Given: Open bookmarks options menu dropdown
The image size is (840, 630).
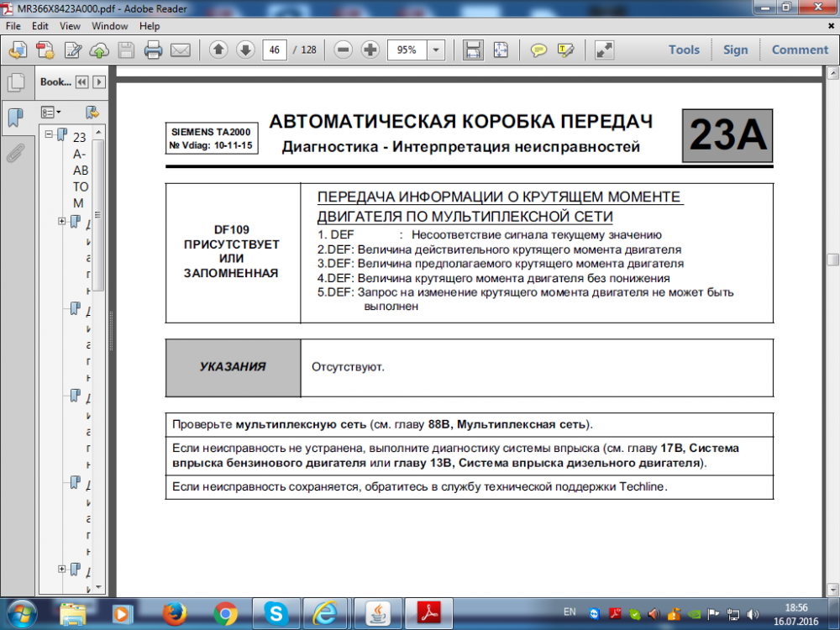Looking at the screenshot, I should click(51, 112).
